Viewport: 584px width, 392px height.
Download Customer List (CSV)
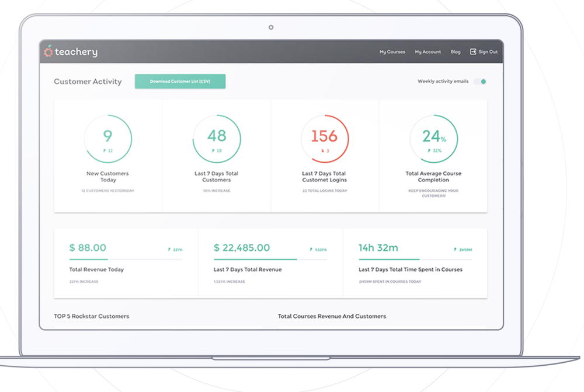pos(180,81)
